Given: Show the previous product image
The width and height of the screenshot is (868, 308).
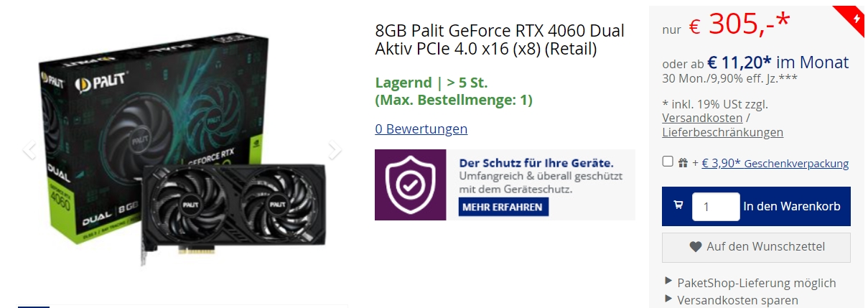Looking at the screenshot, I should click(x=29, y=150).
